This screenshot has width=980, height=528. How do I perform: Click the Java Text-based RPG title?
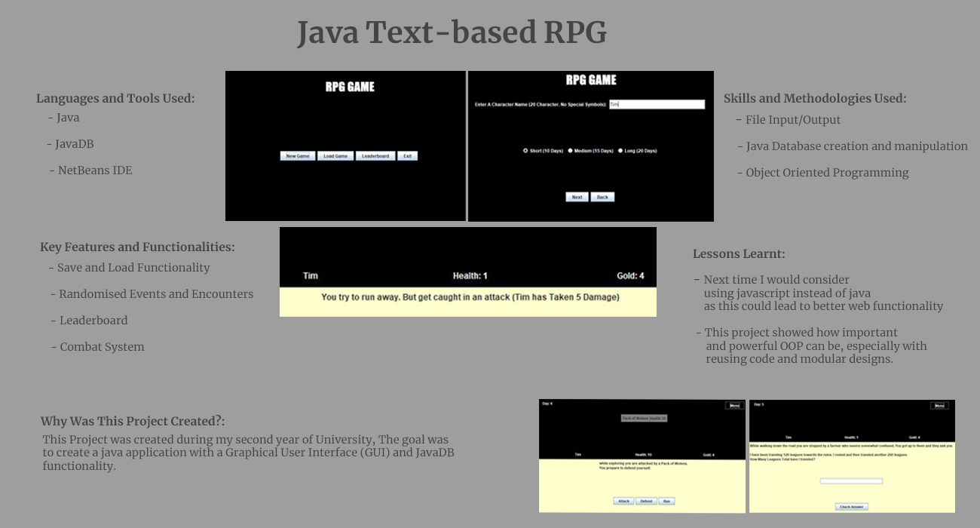[x=452, y=33]
